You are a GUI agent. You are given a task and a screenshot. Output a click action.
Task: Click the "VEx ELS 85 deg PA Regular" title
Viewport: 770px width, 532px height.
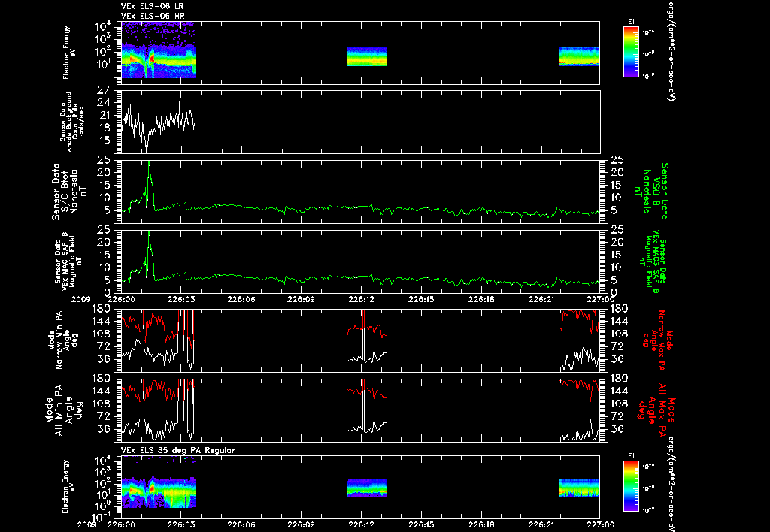177,450
